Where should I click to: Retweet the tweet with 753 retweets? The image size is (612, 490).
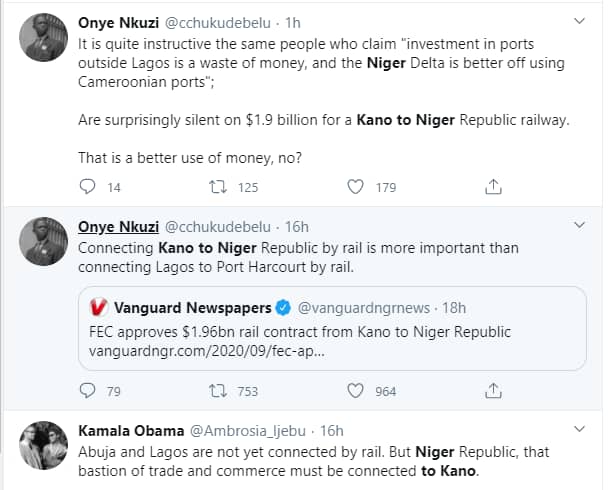pos(217,391)
